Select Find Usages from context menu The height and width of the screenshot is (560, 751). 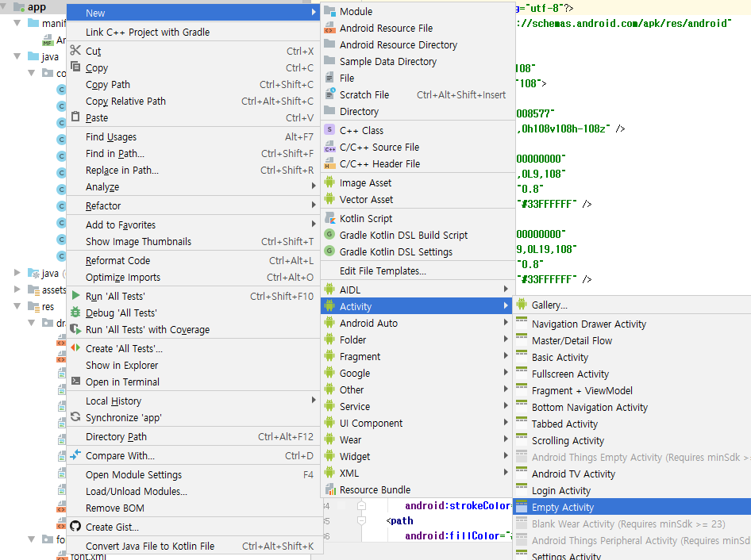point(193,137)
